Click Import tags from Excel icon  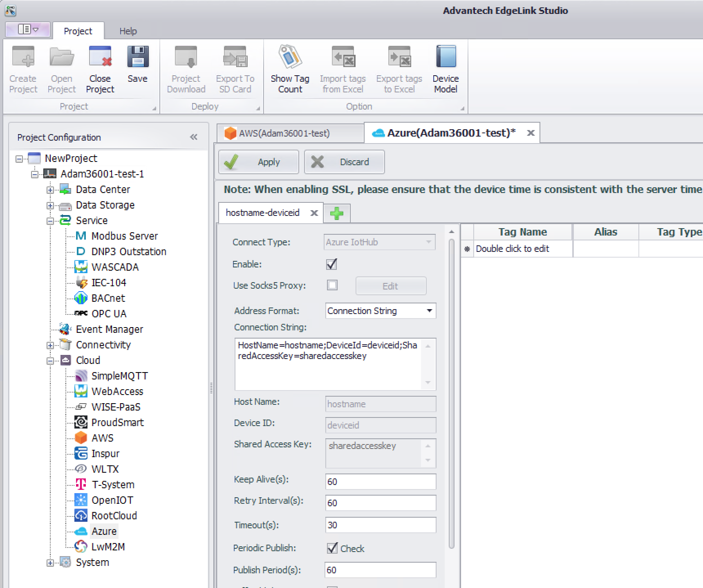click(x=343, y=56)
